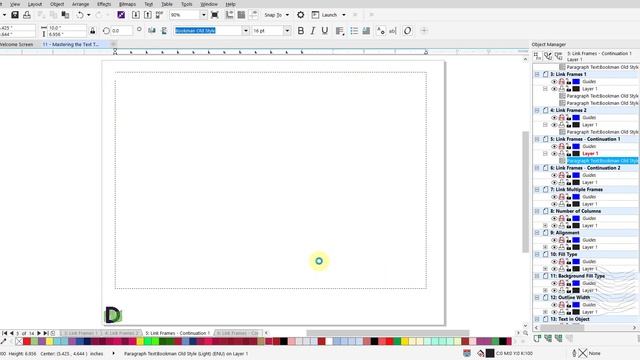Select the red swatch in the color palette
Viewport: 640px width, 360px height.
click(27, 341)
